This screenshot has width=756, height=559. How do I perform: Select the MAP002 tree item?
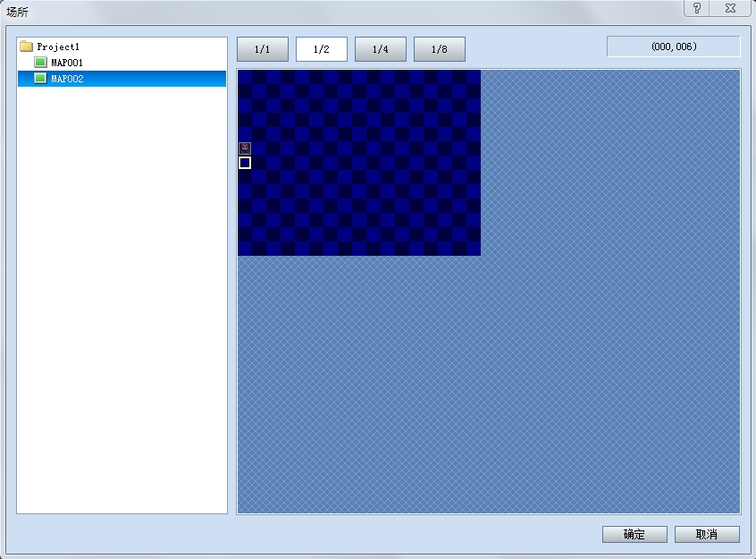122,79
